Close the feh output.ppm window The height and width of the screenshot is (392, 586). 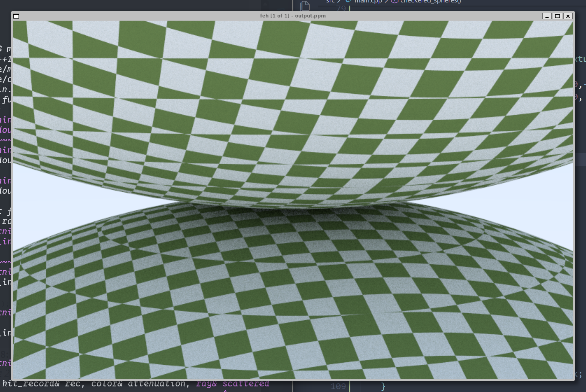568,16
